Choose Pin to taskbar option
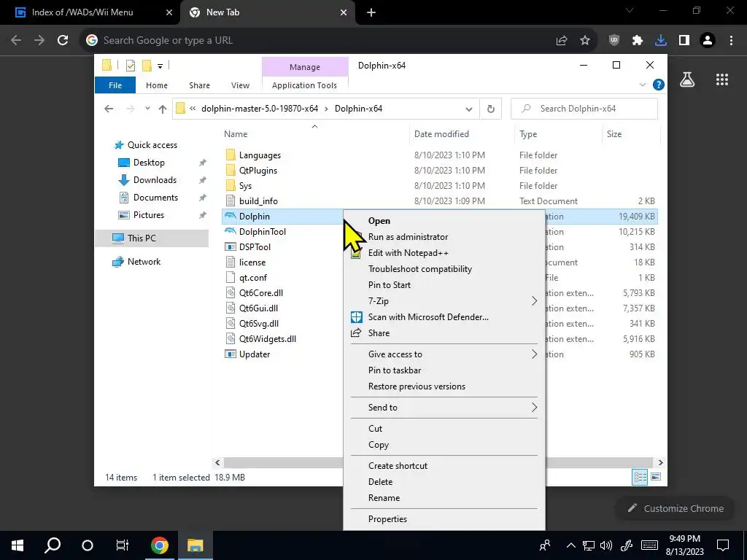The image size is (747, 560). pyautogui.click(x=395, y=370)
